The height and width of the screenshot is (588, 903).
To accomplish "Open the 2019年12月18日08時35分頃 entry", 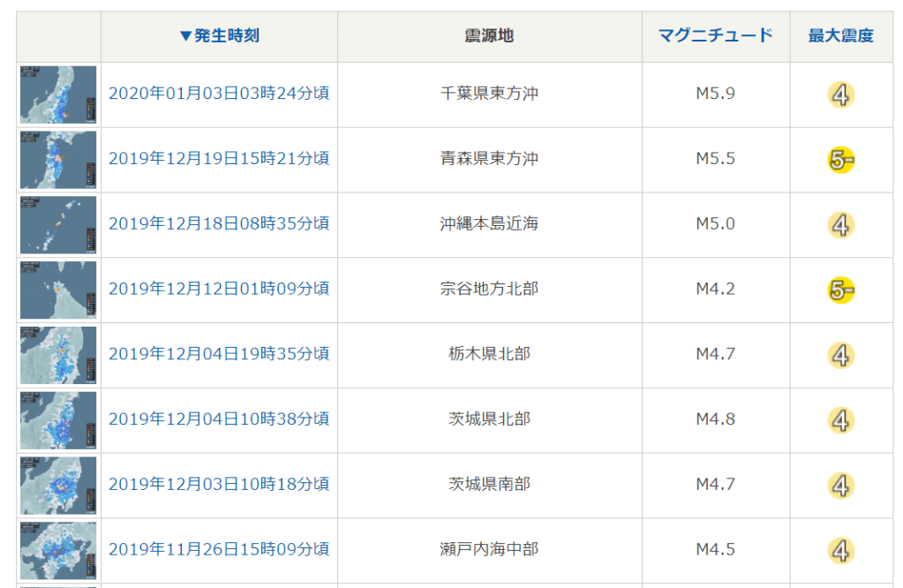I will (x=219, y=223).
